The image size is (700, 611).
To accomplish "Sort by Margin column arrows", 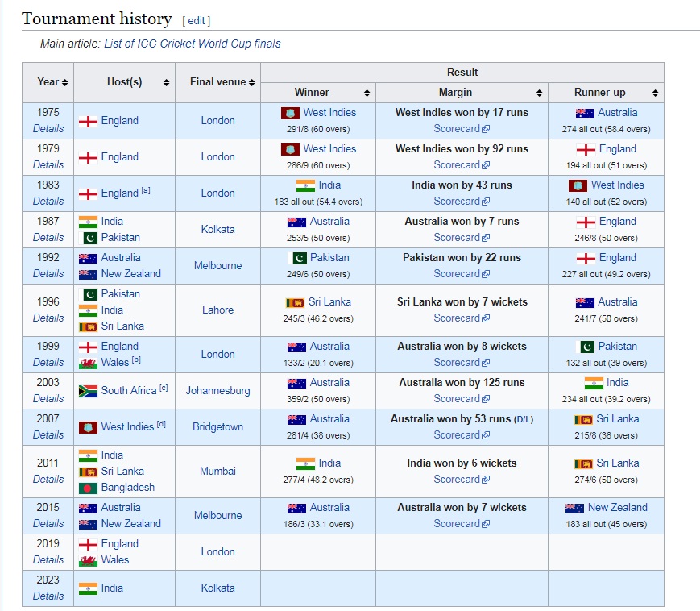I will [x=539, y=93].
